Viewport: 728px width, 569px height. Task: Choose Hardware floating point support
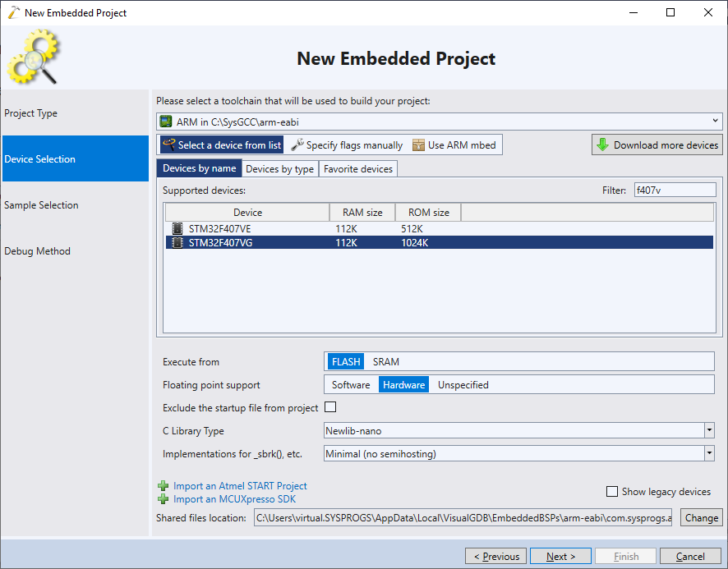coord(403,385)
